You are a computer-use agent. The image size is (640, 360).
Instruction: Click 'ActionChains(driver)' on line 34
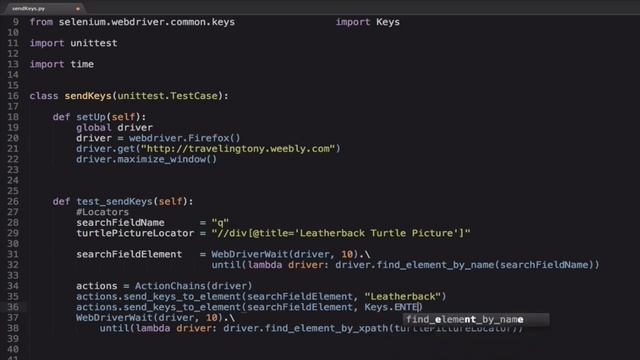pyautogui.click(x=193, y=286)
